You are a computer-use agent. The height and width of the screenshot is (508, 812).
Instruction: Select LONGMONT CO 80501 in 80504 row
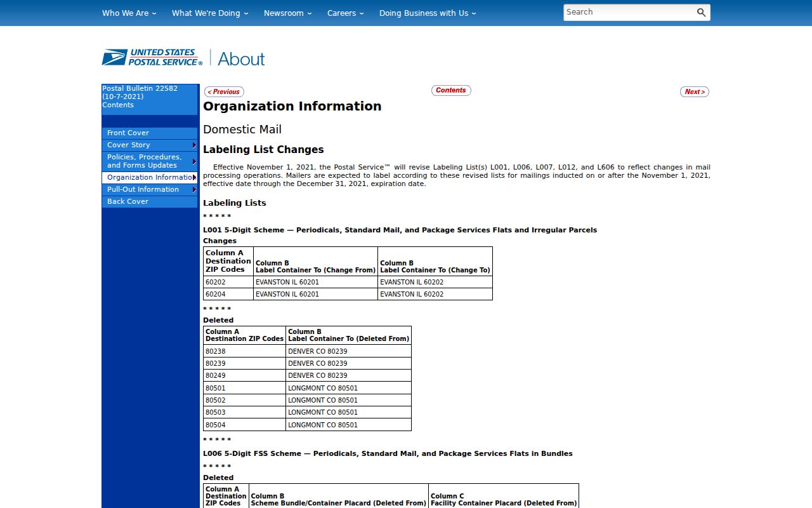tap(348, 425)
